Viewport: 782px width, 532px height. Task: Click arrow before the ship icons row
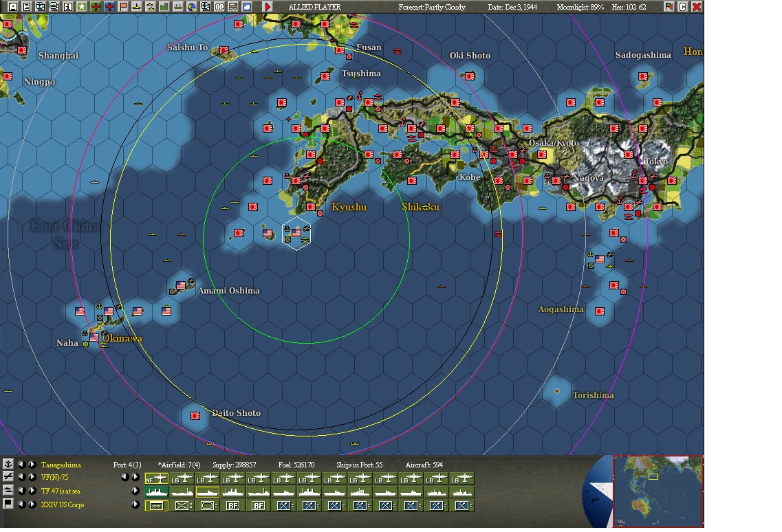click(x=135, y=491)
